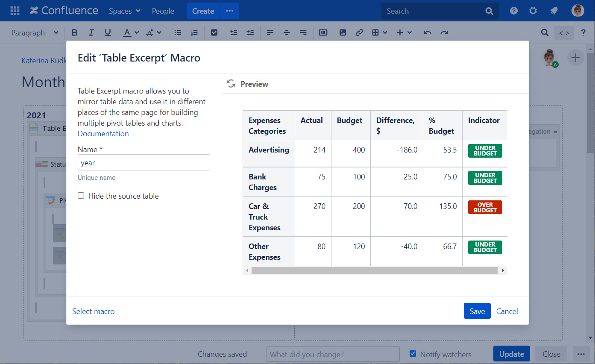The width and height of the screenshot is (595, 364).
Task: Open the Help question mark icon
Action: pyautogui.click(x=514, y=11)
